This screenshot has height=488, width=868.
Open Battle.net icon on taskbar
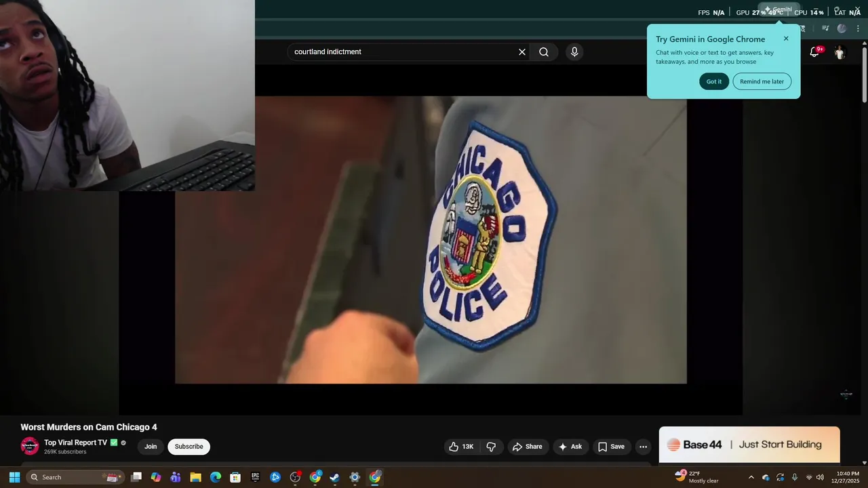(275, 477)
